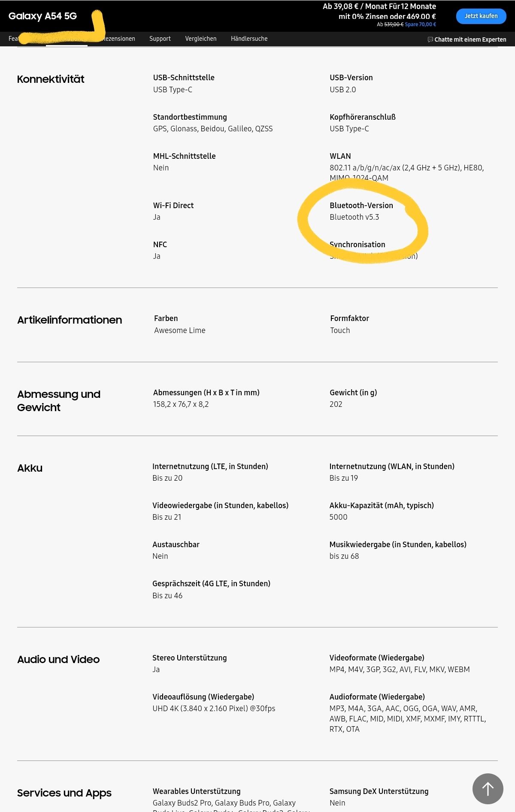Click the chat bubble icon beside expert chat
Screen dimensions: 515x812
(430, 39)
